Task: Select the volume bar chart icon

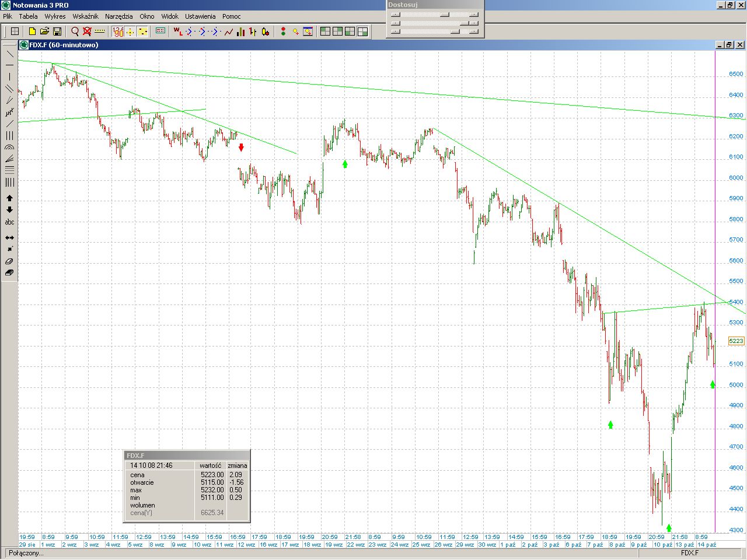Action: (x=240, y=32)
